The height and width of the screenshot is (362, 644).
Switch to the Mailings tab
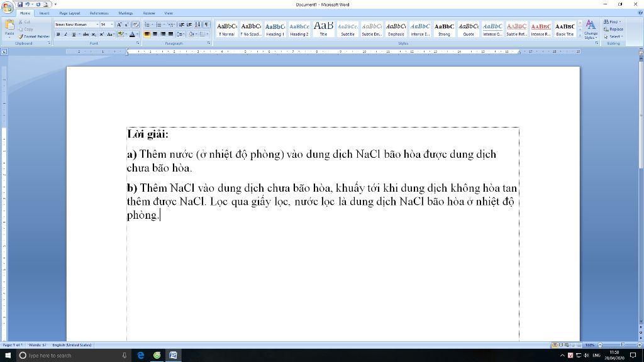coord(126,13)
